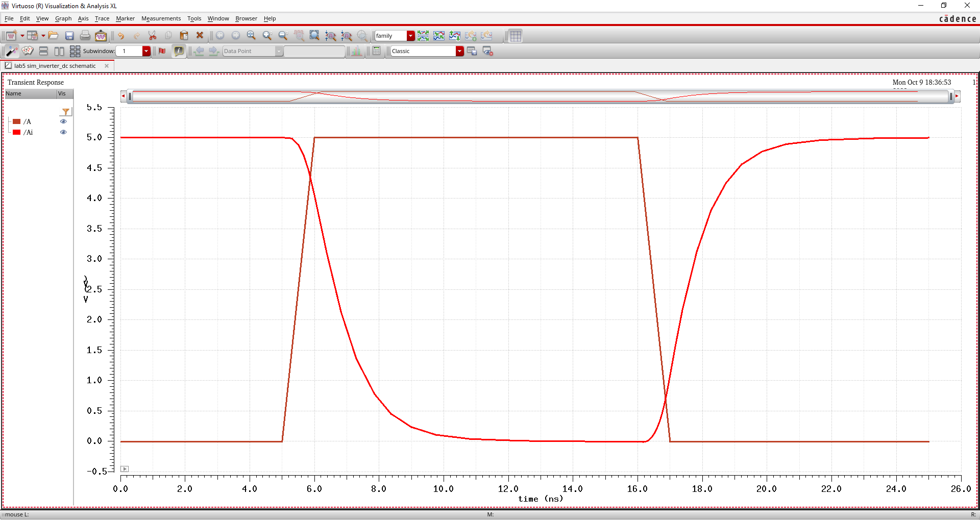Click the New Window waveform icon
Image resolution: width=980 pixels, height=520 pixels.
coord(11,36)
